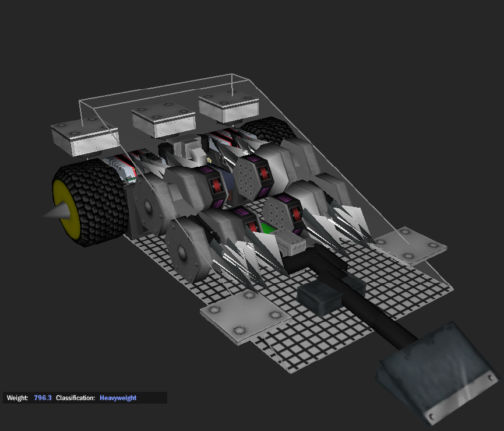Select the yellow-hubbed wheel with the spike
Viewport: 504px width, 431px height.
coord(85,202)
